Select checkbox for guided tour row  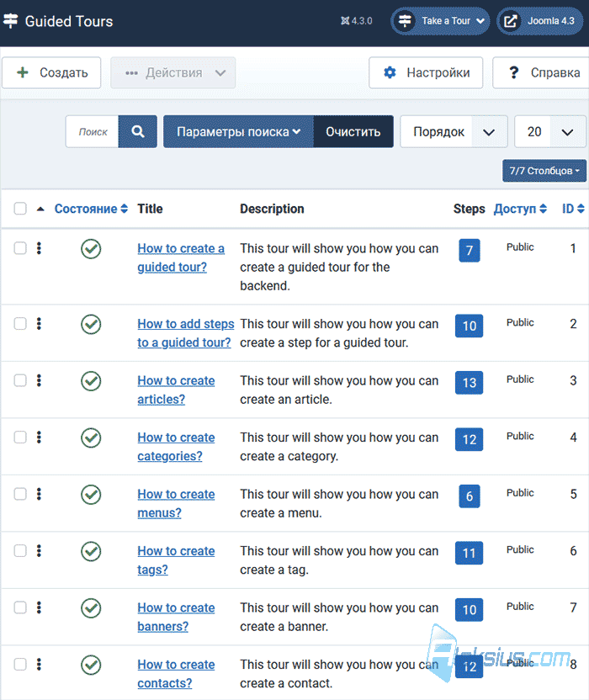pyautogui.click(x=20, y=247)
